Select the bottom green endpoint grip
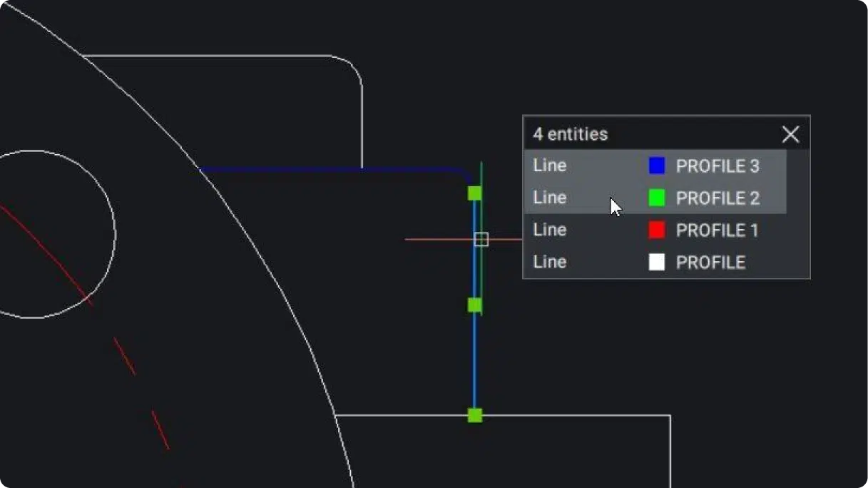The image size is (868, 488). (x=475, y=415)
